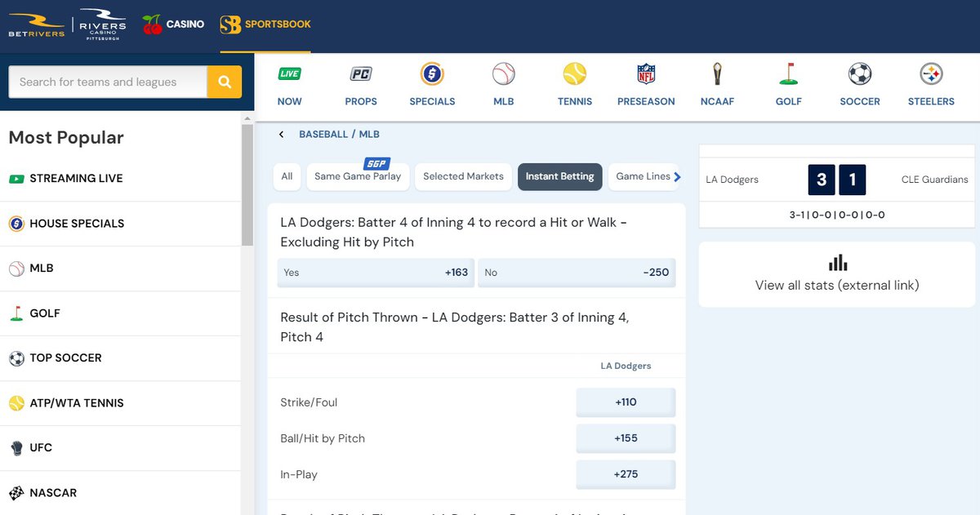This screenshot has width=980, height=515.
Task: Switch to Same Game Parlay tab
Action: coord(358,176)
